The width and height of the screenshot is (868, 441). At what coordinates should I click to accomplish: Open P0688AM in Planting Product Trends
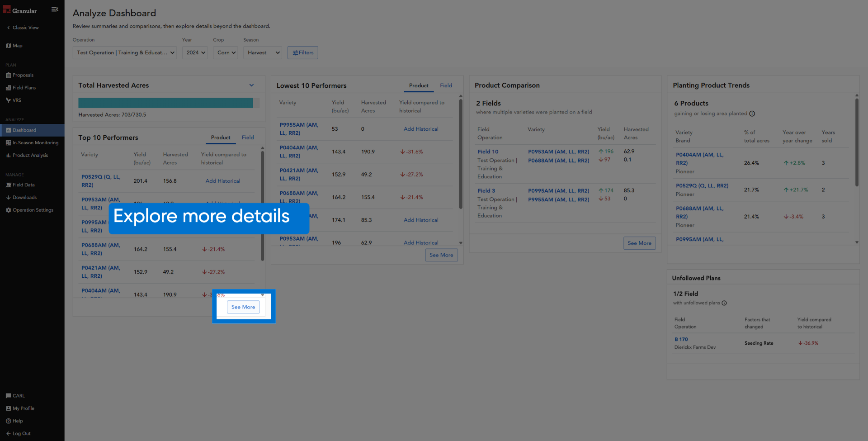tap(699, 213)
